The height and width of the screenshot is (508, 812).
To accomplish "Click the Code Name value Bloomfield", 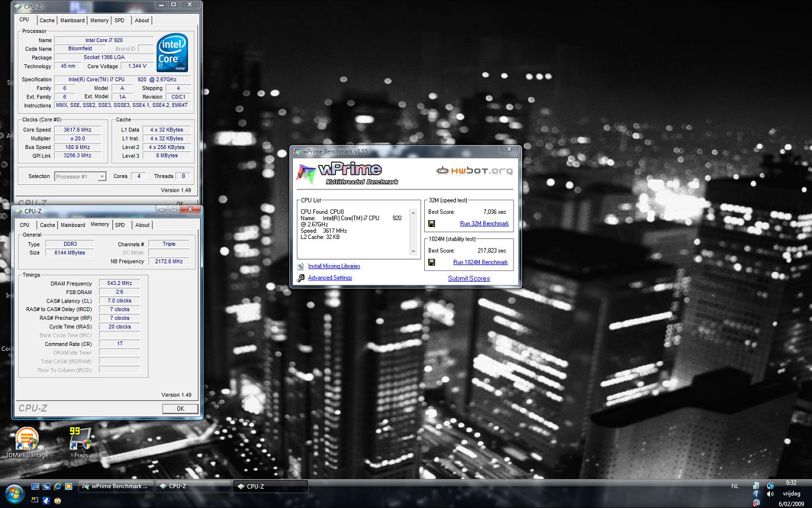I will point(80,49).
